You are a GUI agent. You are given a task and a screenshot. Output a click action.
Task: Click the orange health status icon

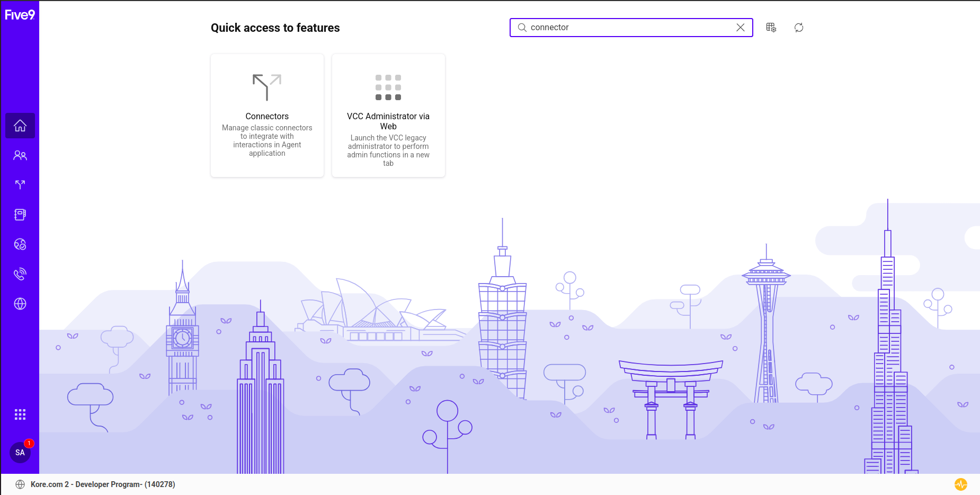point(961,484)
